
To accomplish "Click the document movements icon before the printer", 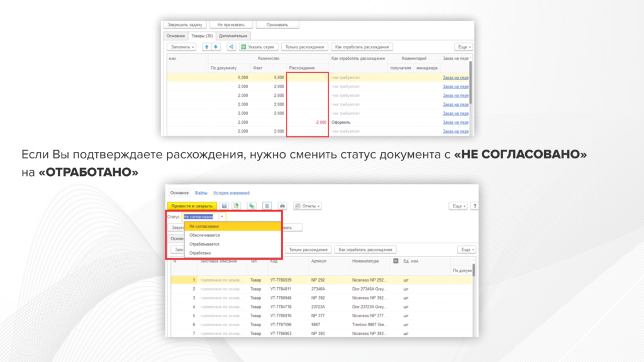I will 267,206.
